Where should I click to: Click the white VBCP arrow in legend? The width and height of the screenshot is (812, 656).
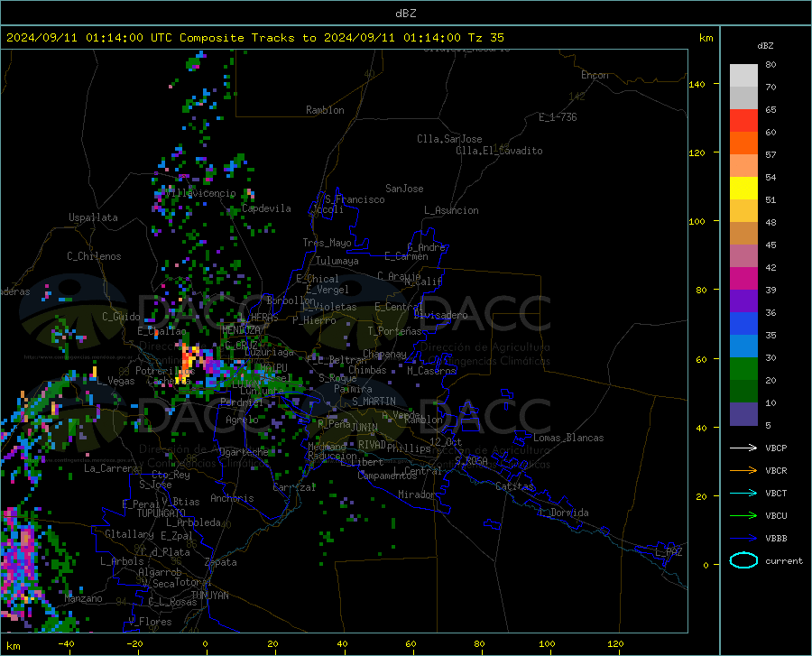pos(743,448)
